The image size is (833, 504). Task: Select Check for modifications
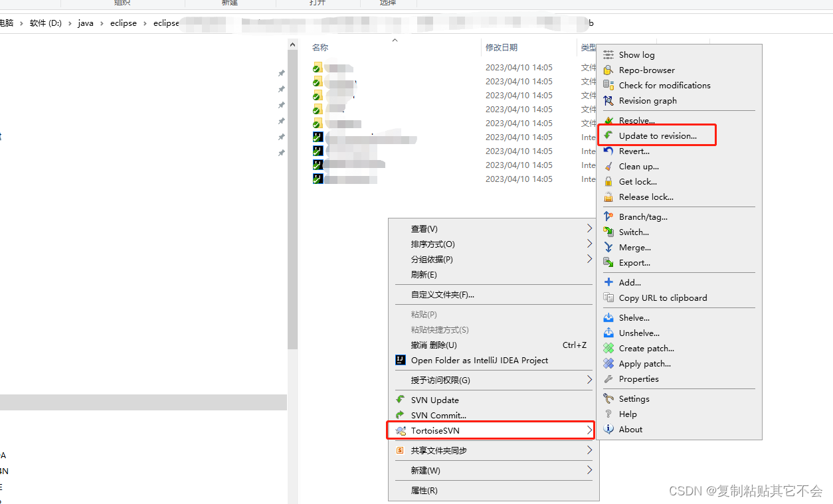(x=664, y=85)
